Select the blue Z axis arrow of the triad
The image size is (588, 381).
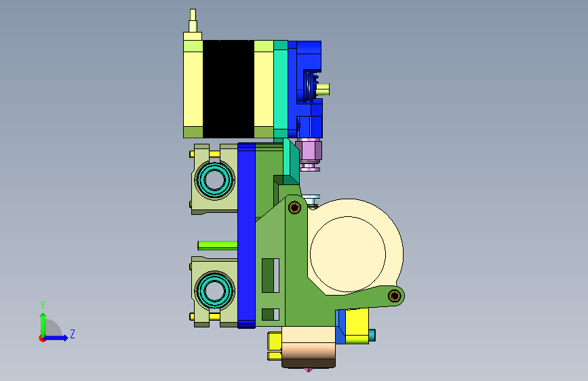[56, 338]
